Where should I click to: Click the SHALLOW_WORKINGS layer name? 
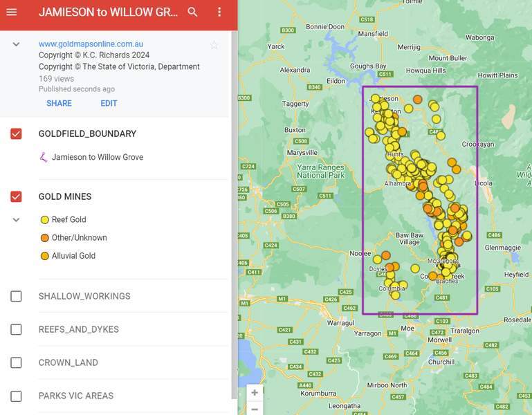[84, 296]
